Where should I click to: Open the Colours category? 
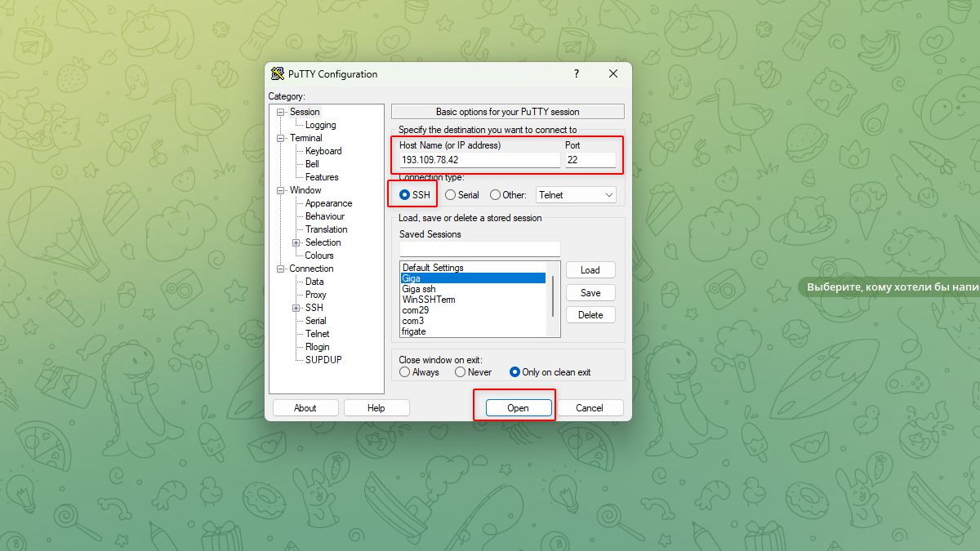pos(319,256)
